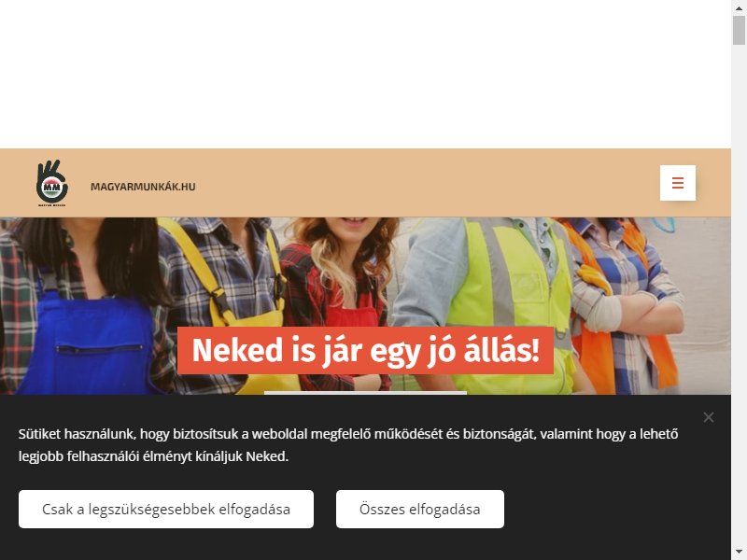This screenshot has width=747, height=560.
Task: Click the 'Neked is jár egy jó állás!' headline
Action: pyautogui.click(x=365, y=350)
